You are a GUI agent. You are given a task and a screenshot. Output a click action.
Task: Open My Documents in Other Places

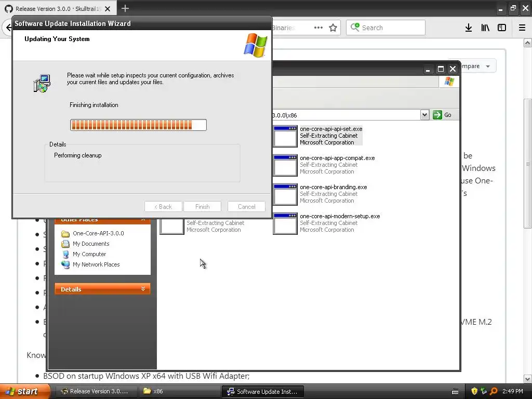[x=91, y=244]
